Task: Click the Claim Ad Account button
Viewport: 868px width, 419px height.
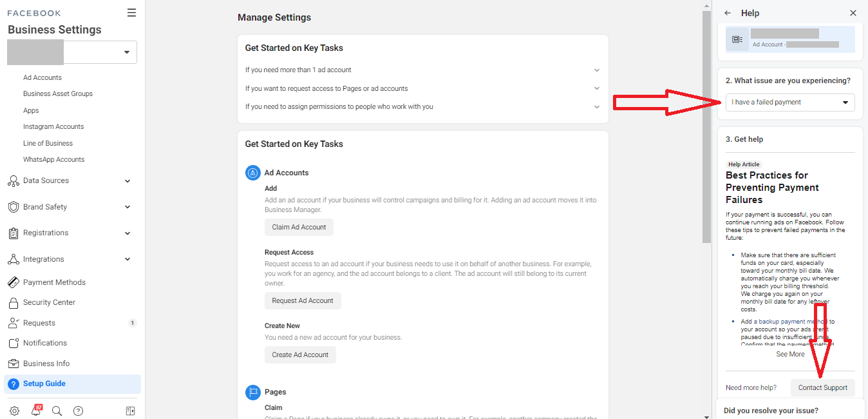Action: tap(299, 227)
